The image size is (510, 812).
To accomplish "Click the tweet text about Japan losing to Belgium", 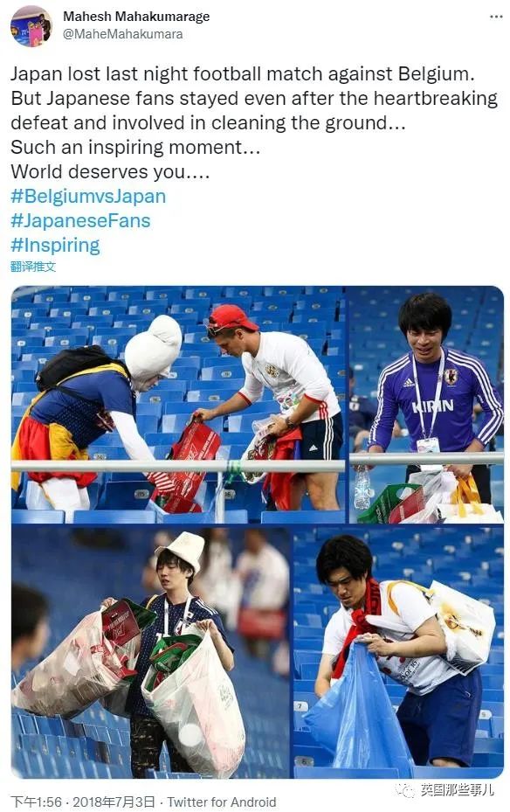I will (x=254, y=122).
